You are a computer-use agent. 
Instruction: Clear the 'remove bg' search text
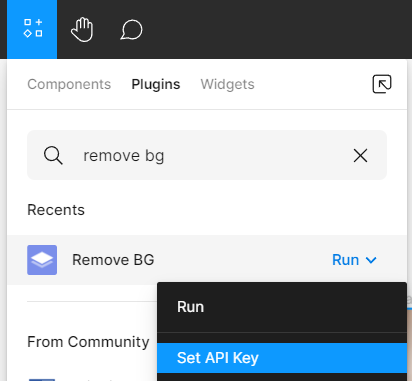point(360,155)
